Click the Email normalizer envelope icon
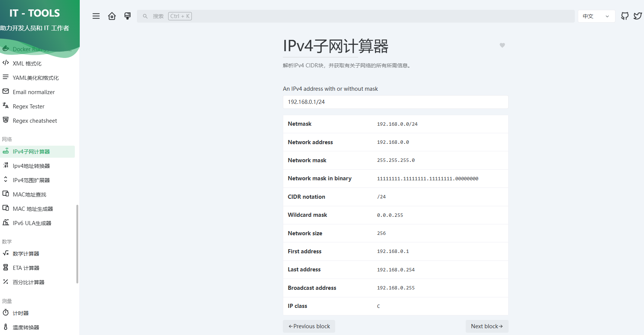Image resolution: width=644 pixels, height=335 pixels. [x=6, y=91]
